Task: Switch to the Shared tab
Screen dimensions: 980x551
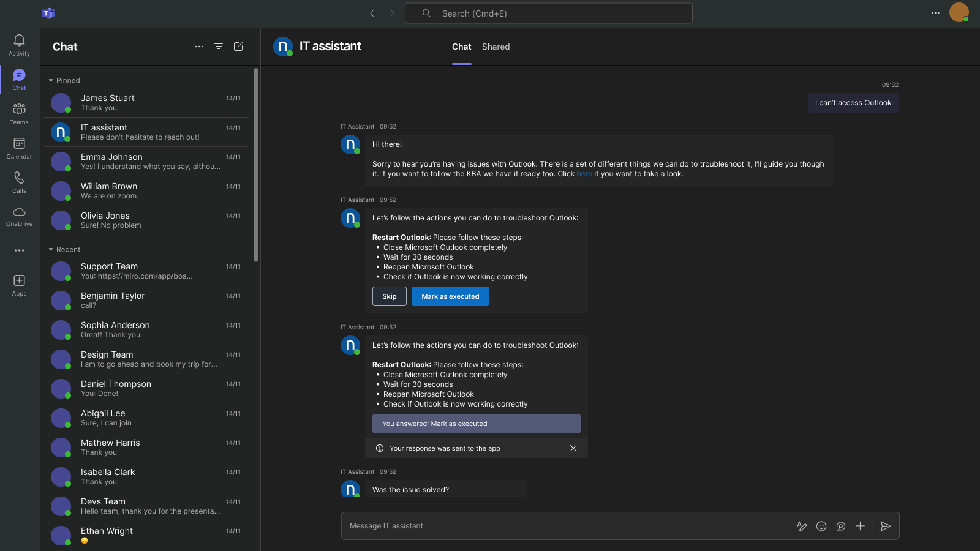Action: 496,47
